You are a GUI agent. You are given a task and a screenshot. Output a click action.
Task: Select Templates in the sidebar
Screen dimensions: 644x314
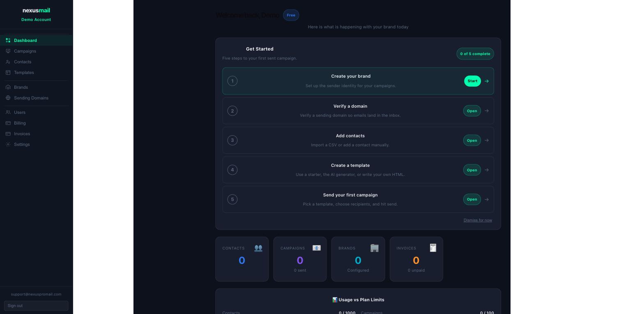click(36, 72)
